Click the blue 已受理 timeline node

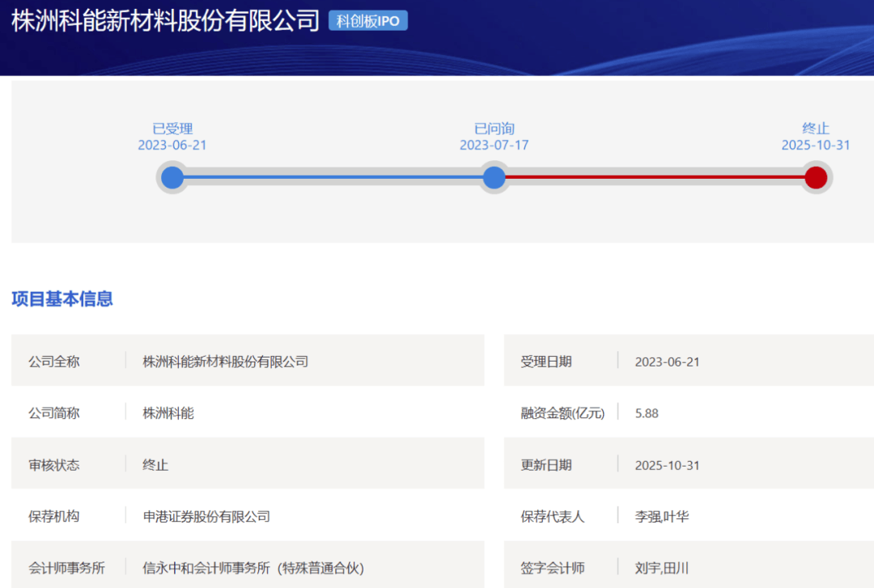click(x=172, y=177)
